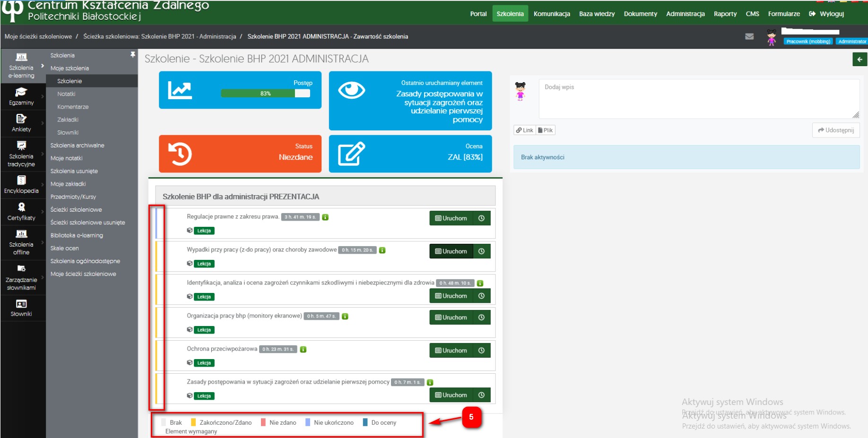868x438 pixels.
Task: Open CMS menu item
Action: click(752, 14)
